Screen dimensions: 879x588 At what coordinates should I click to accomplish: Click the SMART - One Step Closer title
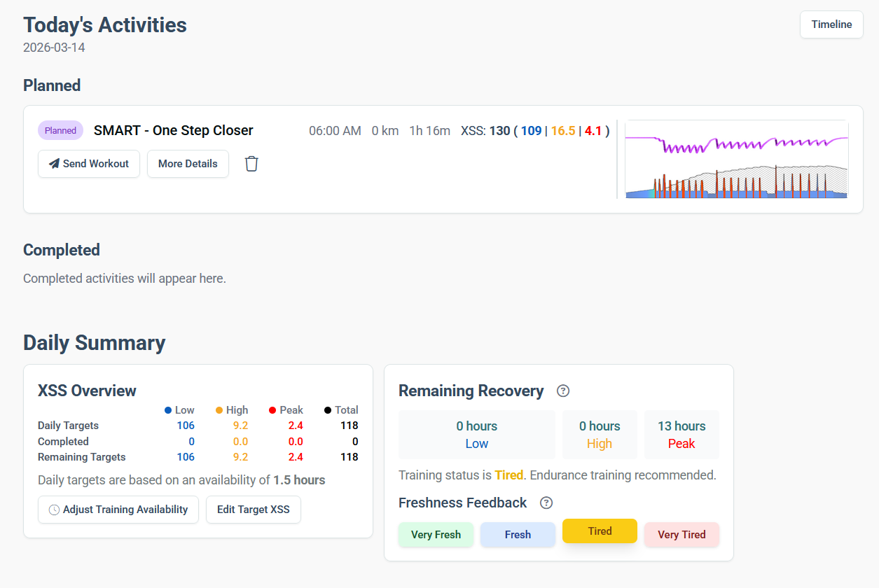click(x=174, y=130)
